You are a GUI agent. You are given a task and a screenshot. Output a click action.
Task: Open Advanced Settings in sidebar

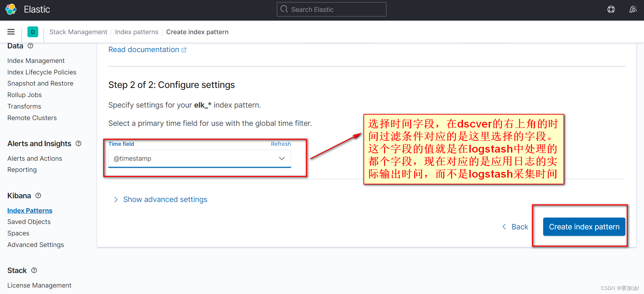pos(36,245)
